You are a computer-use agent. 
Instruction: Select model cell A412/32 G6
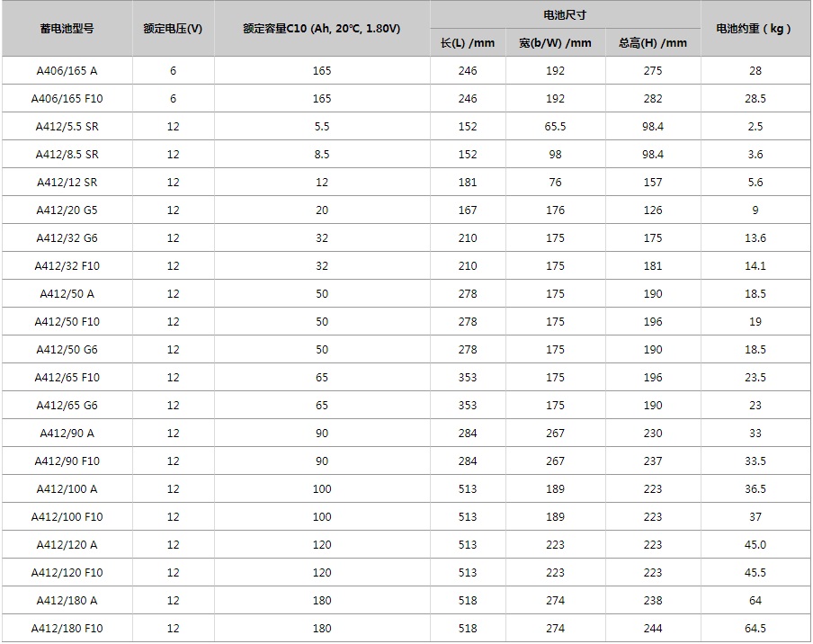67,238
